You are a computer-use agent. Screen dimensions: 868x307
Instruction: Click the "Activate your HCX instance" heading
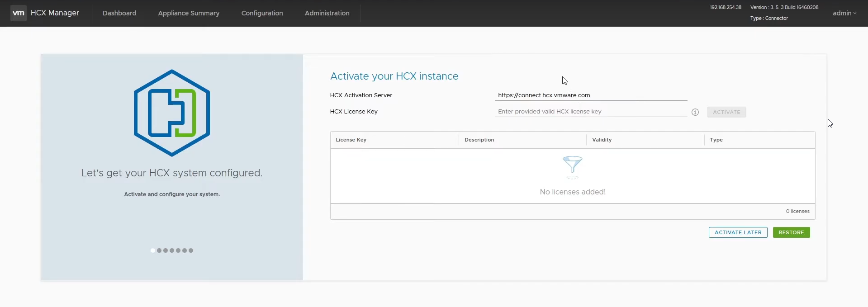tap(394, 76)
